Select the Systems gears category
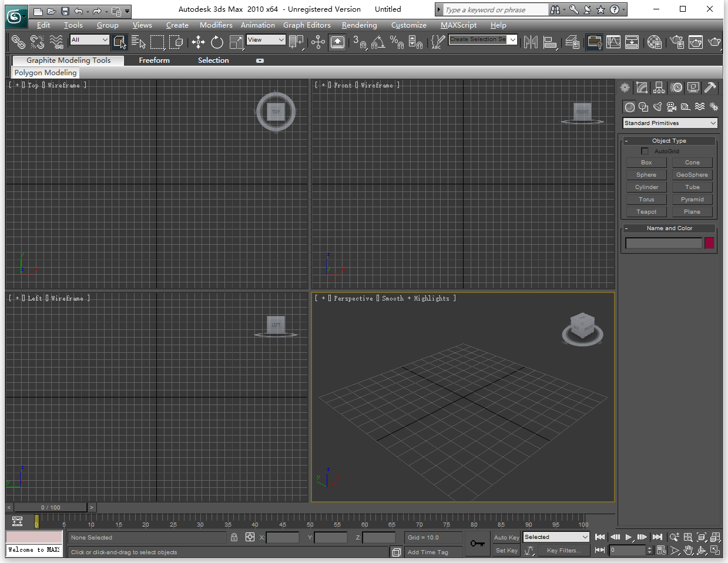Viewport: 728px width, 563px height. tap(714, 107)
